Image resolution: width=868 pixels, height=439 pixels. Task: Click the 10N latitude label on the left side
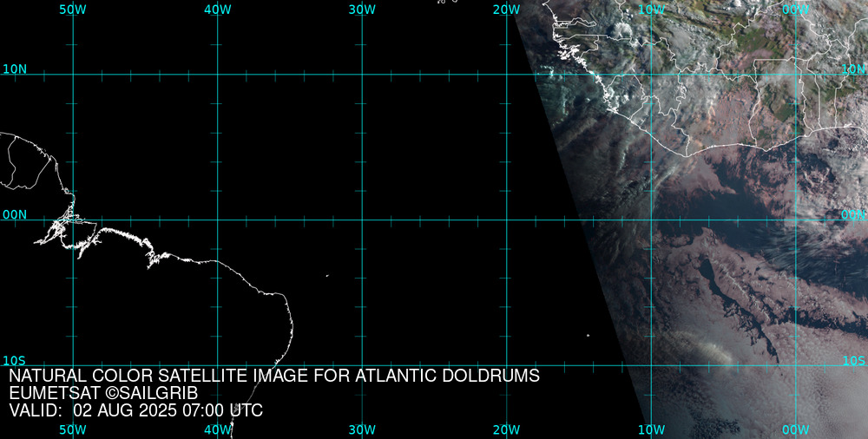pos(15,69)
